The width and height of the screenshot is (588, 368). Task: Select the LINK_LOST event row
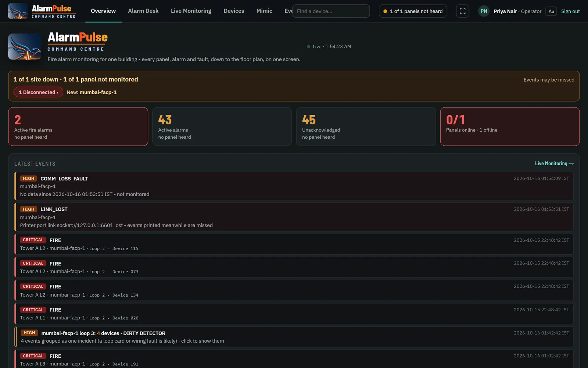coord(294,217)
